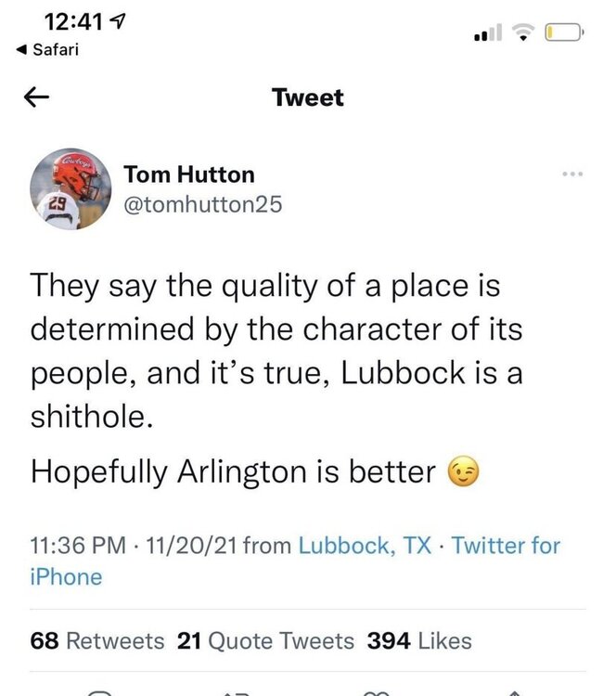Tap the cellular signal bars icon
The width and height of the screenshot is (616, 696).
point(487,35)
